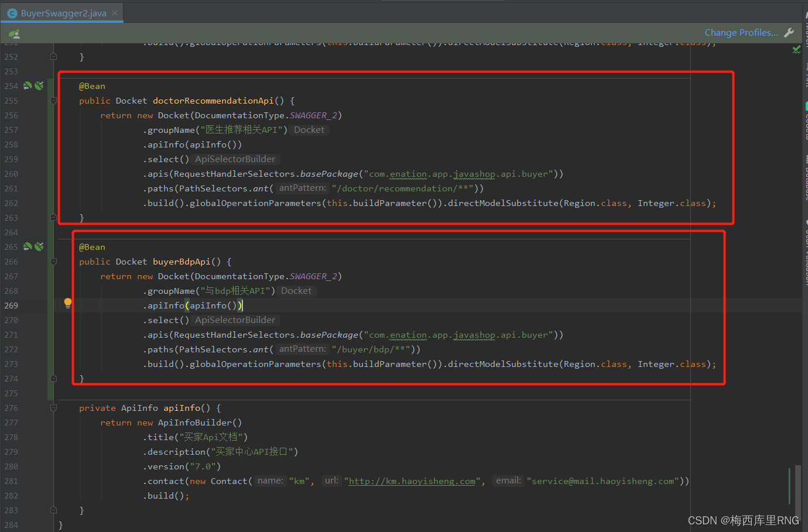Collapse doctorRecommendationApi method at line 255

[x=53, y=101]
